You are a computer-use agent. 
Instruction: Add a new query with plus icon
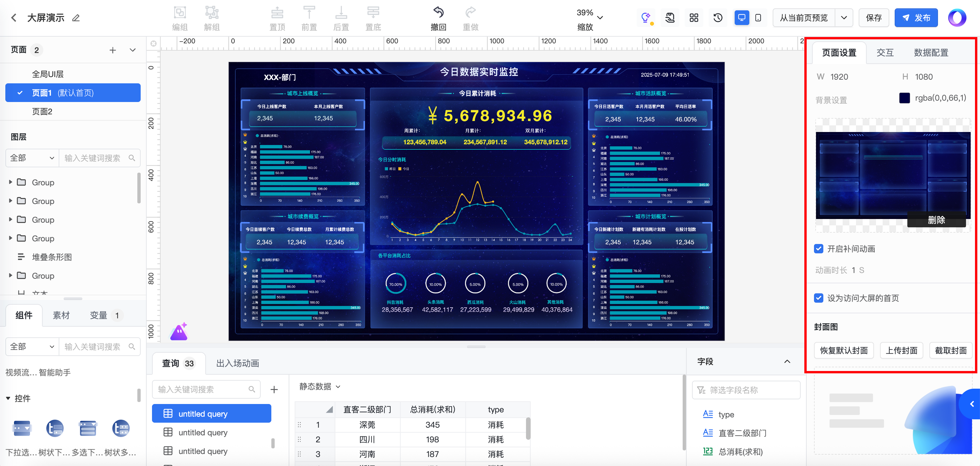click(274, 389)
